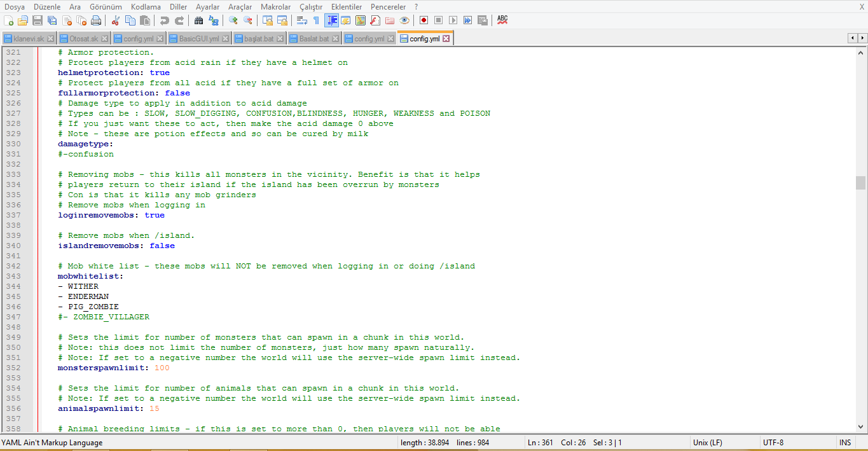The image size is (868, 451).
Task: Close the BasicGUI.yml tab
Action: 225,39
